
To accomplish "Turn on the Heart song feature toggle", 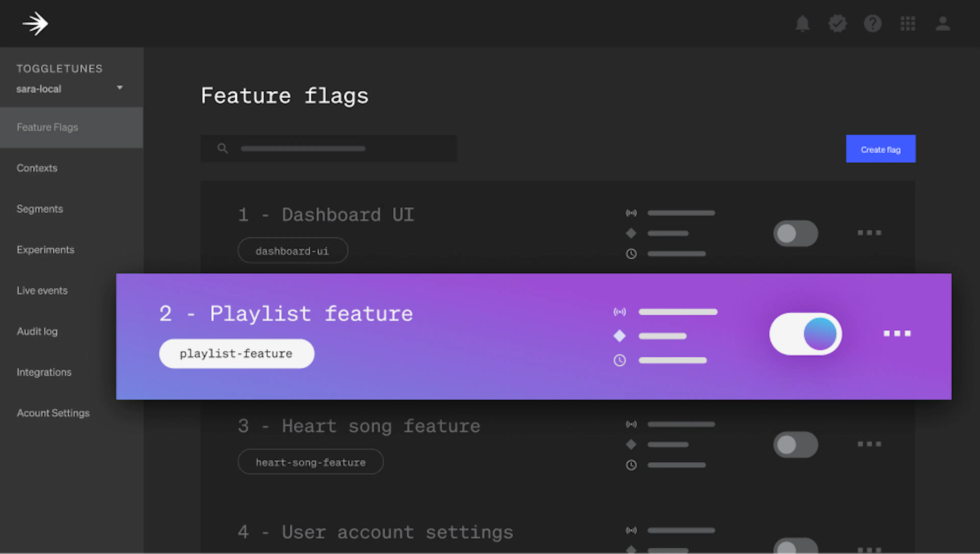I will (795, 445).
